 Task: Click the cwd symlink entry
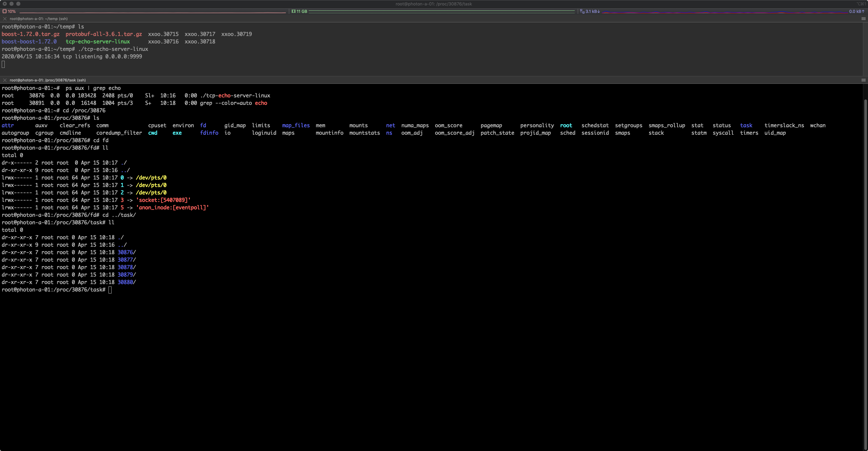153,133
